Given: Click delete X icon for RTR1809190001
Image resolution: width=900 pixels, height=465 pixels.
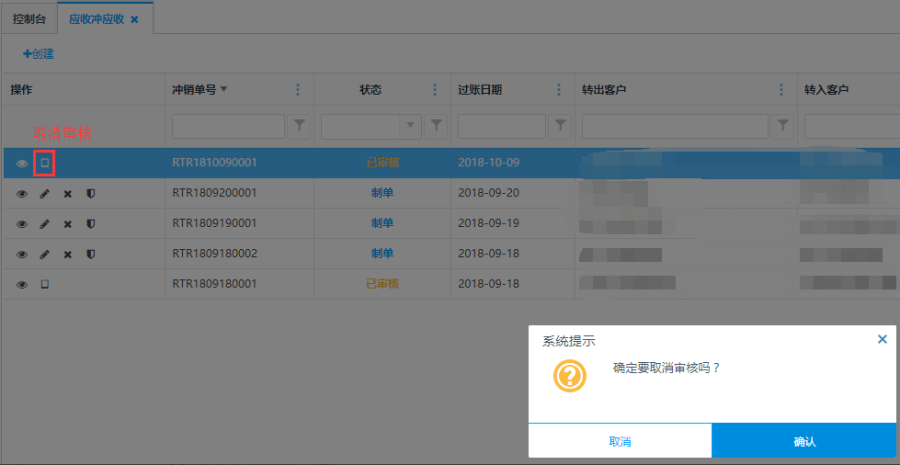Looking at the screenshot, I should click(67, 224).
